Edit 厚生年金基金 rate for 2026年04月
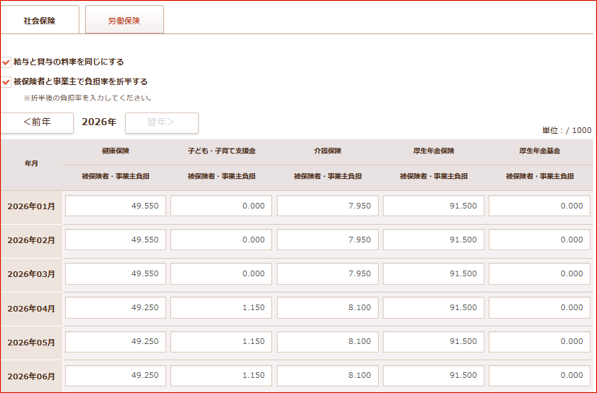Viewport: 597px width, 393px height. tap(540, 307)
